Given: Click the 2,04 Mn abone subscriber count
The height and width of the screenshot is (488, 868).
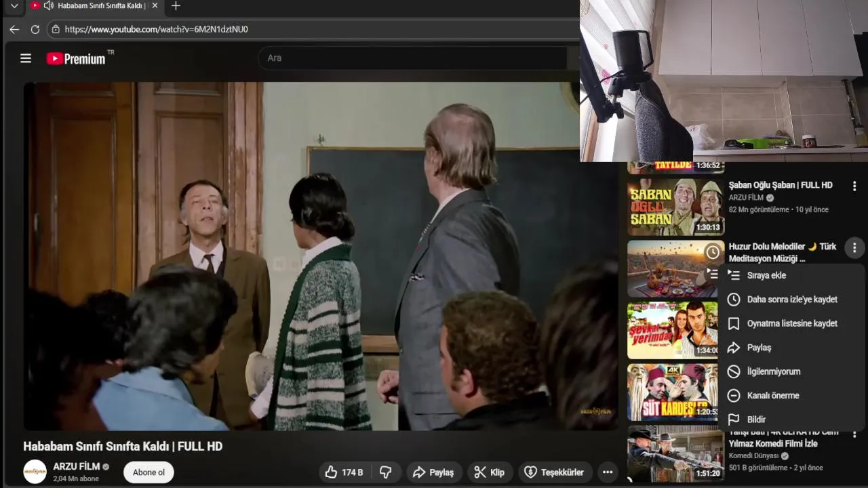Looking at the screenshot, I should pyautogui.click(x=76, y=479).
